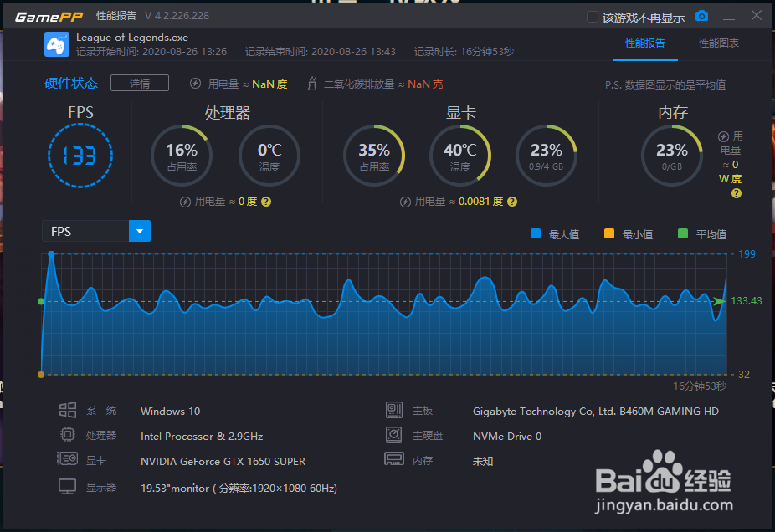
Task: Click the 199 maximum value label
Action: point(747,254)
